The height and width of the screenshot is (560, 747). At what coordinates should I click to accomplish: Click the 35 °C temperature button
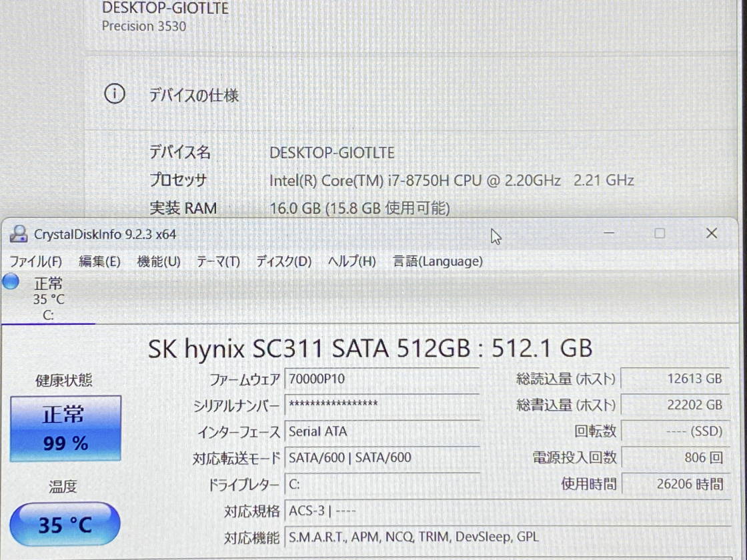[65, 524]
